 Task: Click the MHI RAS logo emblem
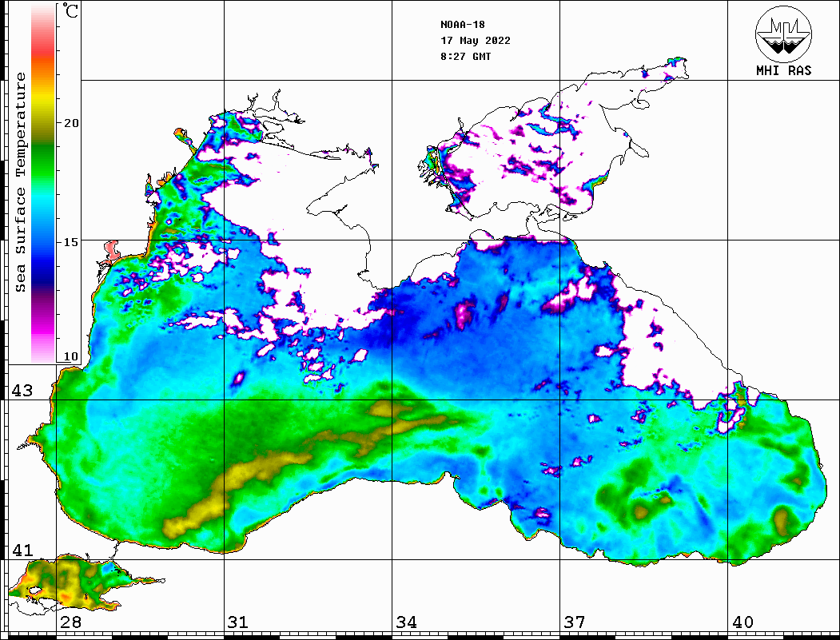784,34
